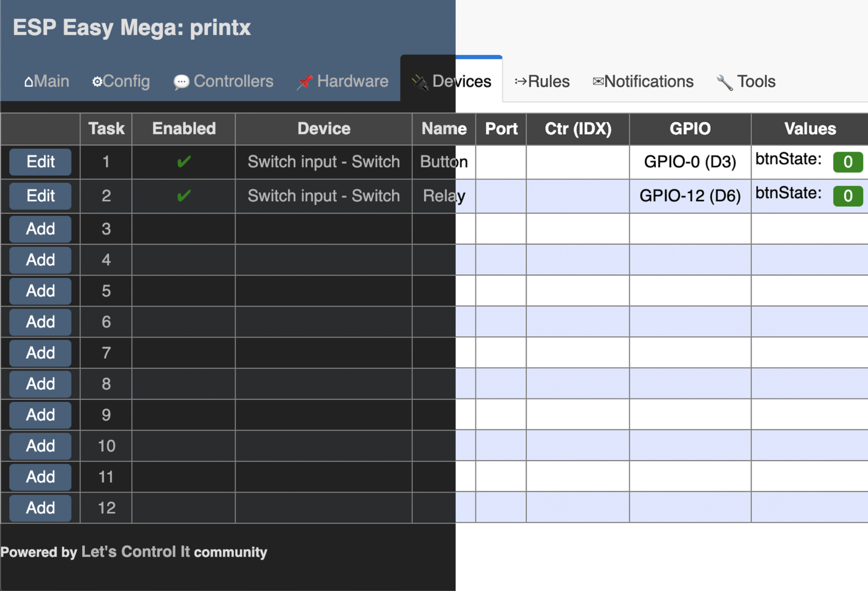Click the Controllers speech bubble icon
868x591 pixels.
pos(181,81)
